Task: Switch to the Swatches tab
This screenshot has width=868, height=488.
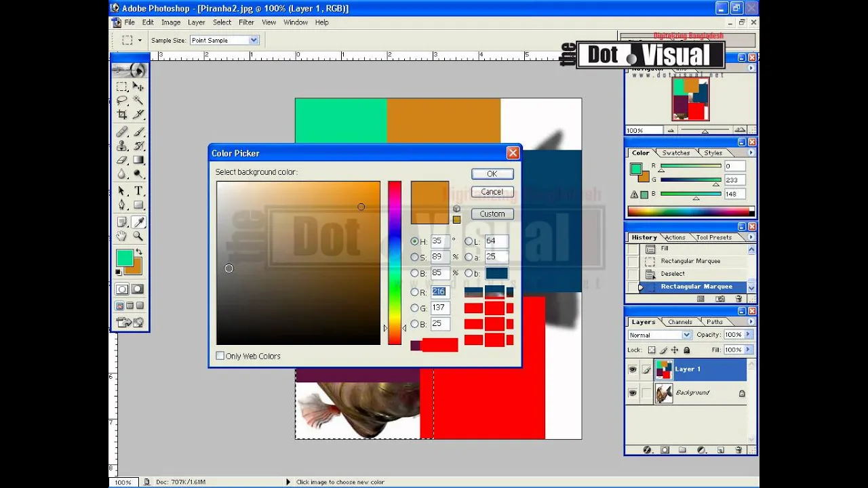Action: (676, 153)
